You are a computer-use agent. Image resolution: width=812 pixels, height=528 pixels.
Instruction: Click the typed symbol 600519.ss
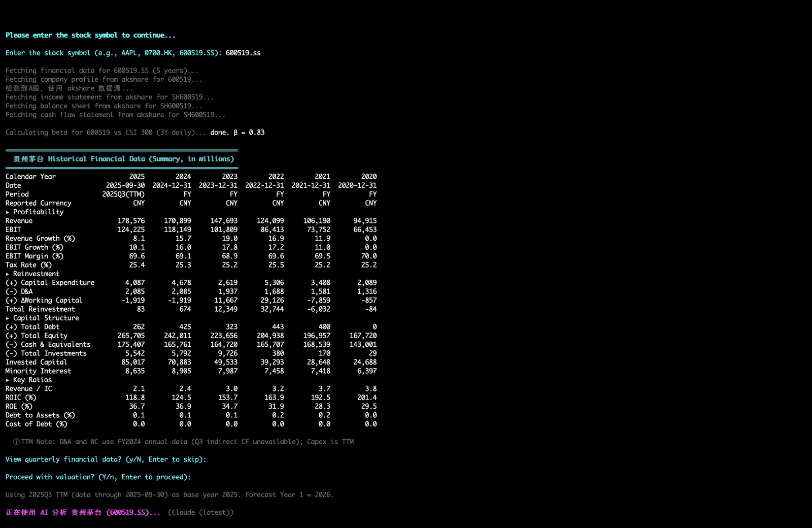[243, 53]
